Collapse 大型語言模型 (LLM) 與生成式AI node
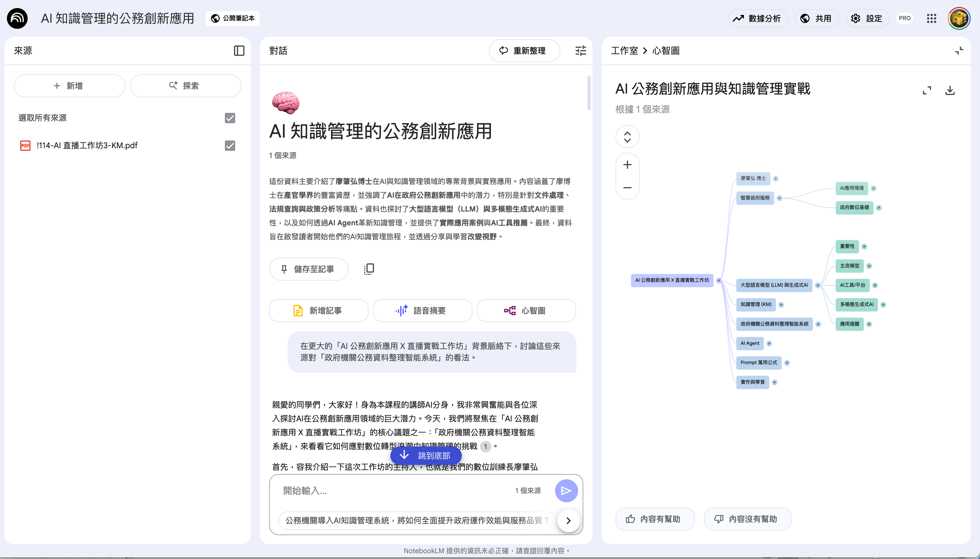This screenshot has width=980, height=559. (817, 285)
